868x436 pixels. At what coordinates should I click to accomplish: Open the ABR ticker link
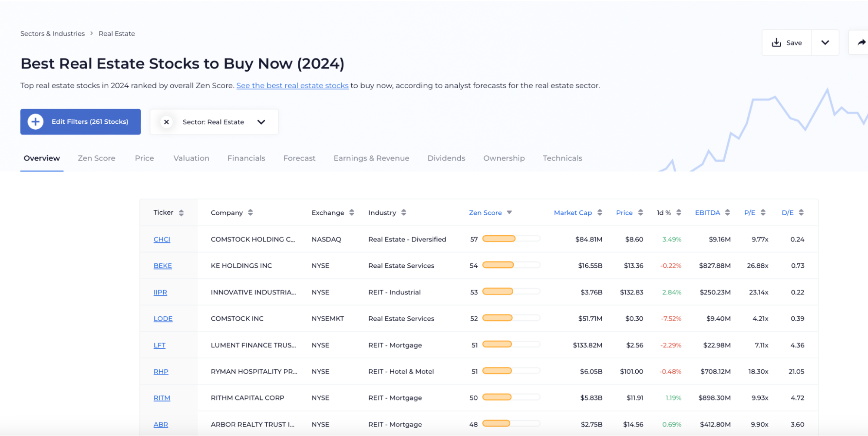click(161, 425)
